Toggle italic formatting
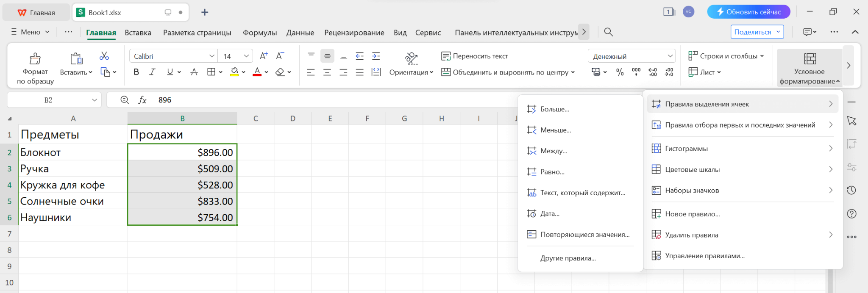 click(x=153, y=72)
